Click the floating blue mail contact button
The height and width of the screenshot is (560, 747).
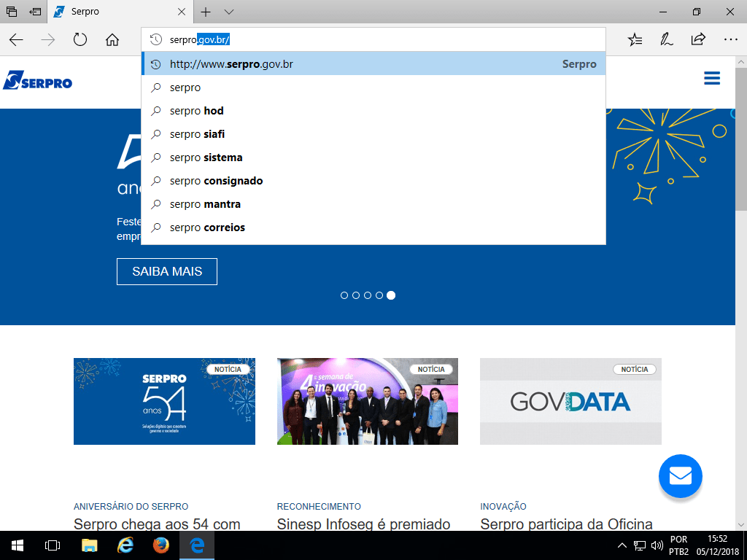pyautogui.click(x=680, y=476)
